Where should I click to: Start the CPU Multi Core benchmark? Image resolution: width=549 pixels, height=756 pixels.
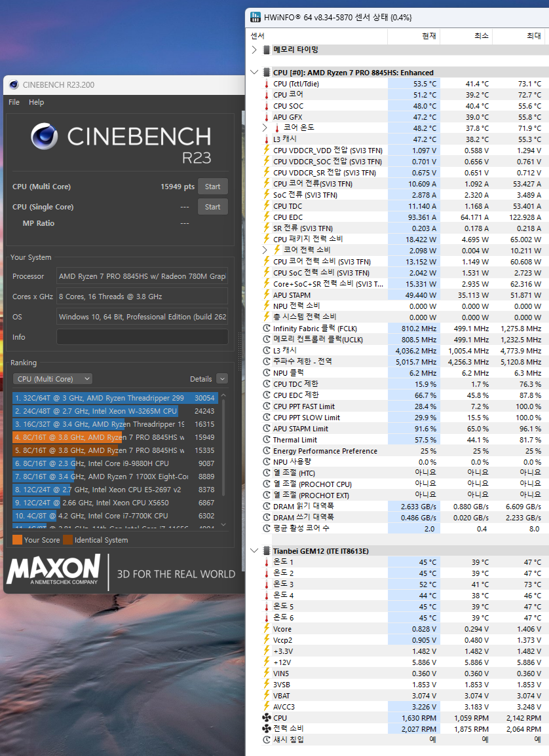(212, 187)
